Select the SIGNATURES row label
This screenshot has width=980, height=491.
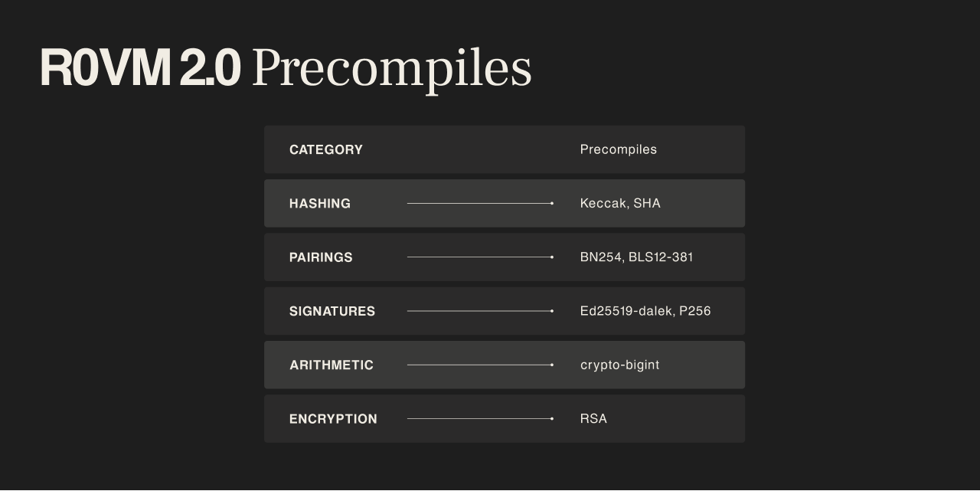332,311
